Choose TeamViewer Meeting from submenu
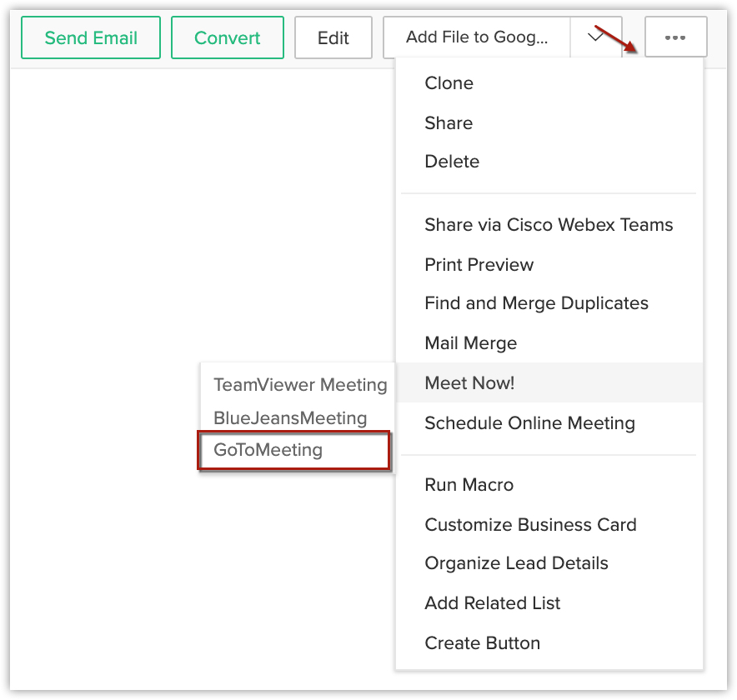This screenshot has width=737, height=700. (x=300, y=385)
